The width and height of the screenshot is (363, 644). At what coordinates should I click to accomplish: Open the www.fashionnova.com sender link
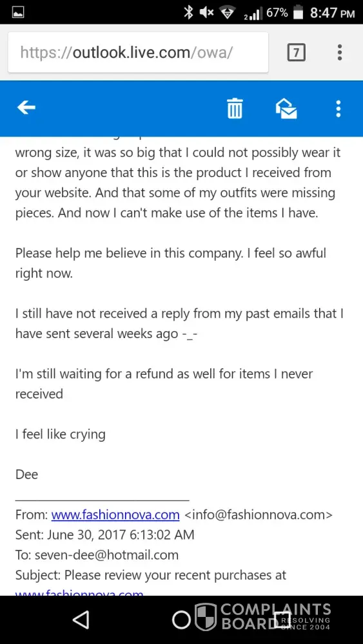point(115,515)
